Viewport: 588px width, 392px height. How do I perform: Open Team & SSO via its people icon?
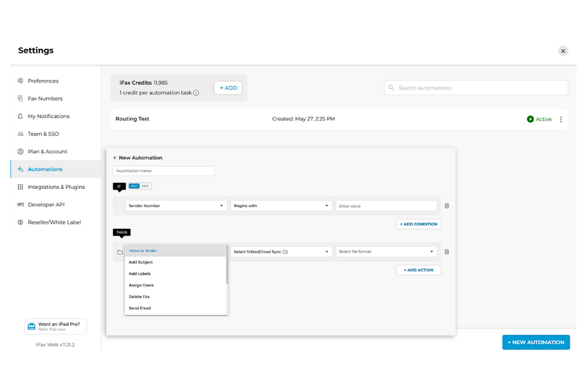(x=21, y=134)
